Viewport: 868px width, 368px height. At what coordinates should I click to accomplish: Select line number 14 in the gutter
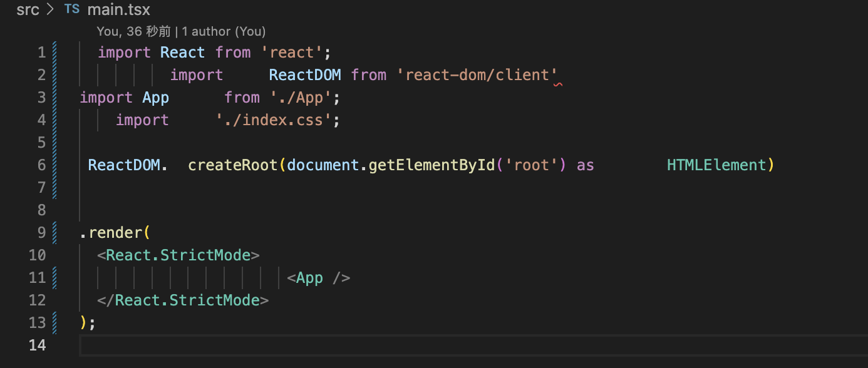[x=38, y=345]
